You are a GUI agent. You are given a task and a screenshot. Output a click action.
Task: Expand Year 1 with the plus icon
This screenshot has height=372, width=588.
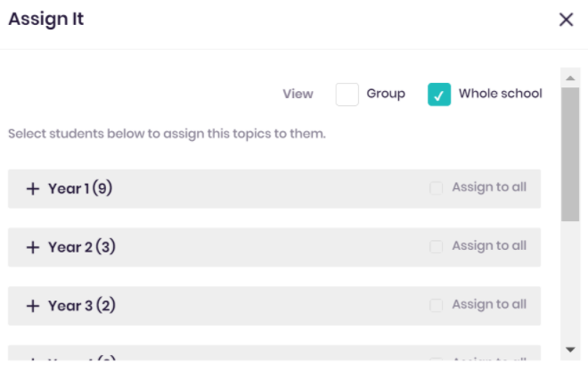click(x=33, y=189)
